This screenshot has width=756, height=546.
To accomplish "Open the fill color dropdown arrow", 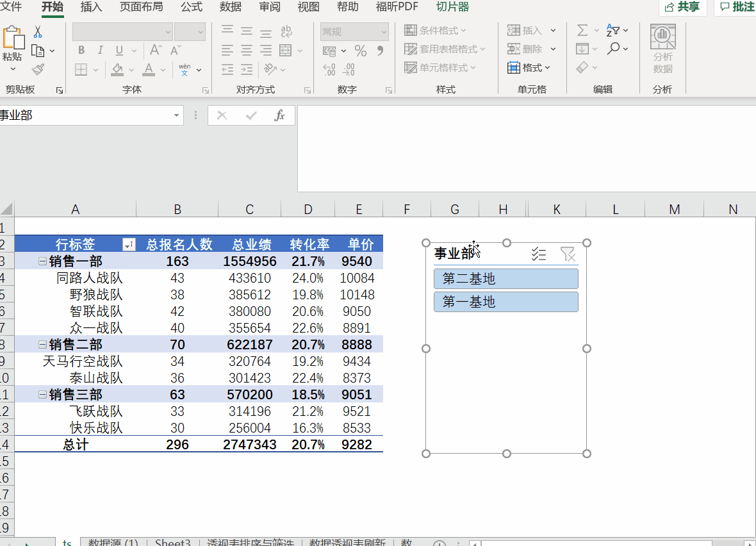I will [131, 70].
